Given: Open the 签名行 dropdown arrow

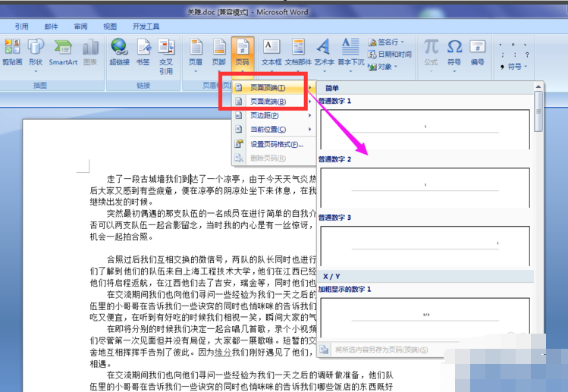Looking at the screenshot, I should 403,42.
